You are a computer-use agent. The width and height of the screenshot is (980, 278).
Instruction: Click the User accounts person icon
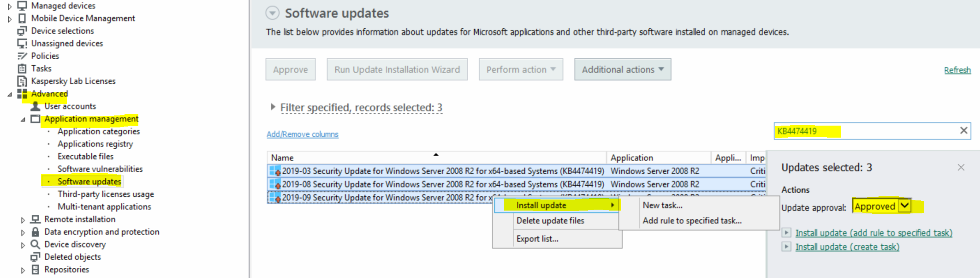35,106
